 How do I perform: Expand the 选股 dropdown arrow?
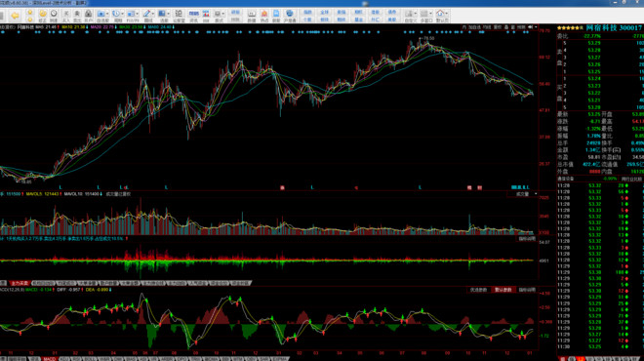point(169,14)
